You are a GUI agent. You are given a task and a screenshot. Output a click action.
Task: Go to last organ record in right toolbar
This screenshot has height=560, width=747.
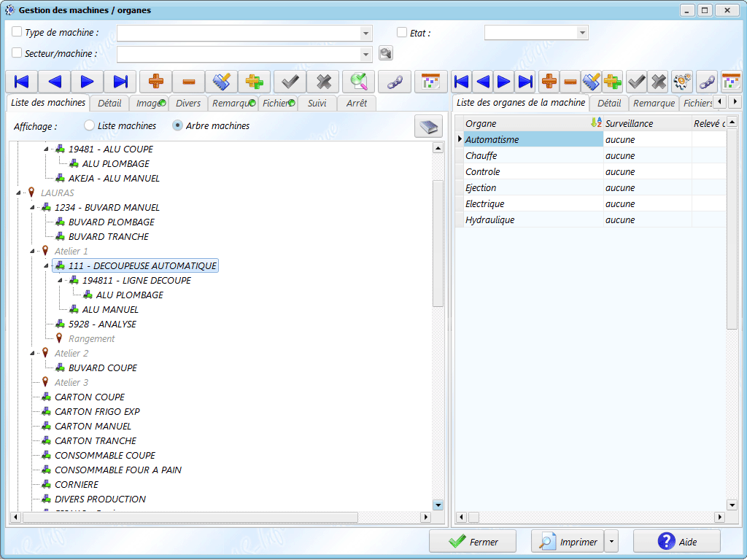525,82
